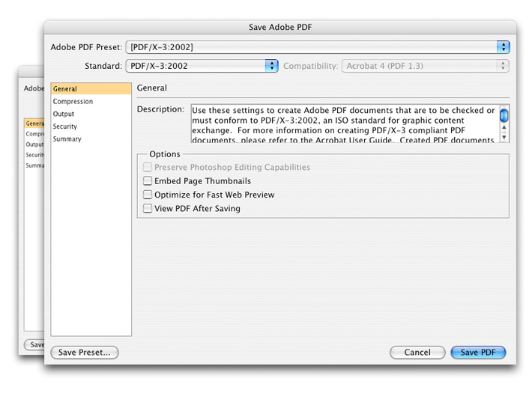The image size is (532, 393).
Task: Toggle Preserve Photoshop Editing Capabilities checkbox
Action: (148, 167)
